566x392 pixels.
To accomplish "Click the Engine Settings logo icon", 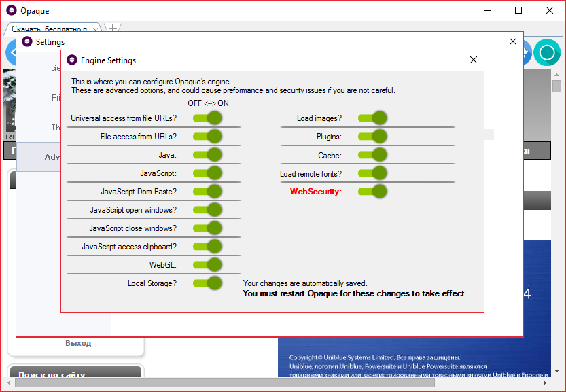I will tap(72, 60).
